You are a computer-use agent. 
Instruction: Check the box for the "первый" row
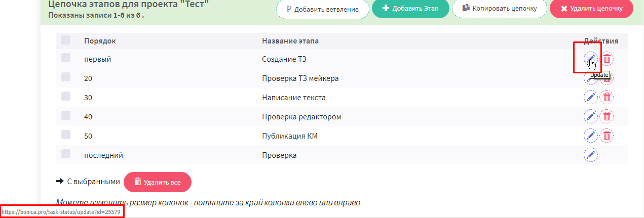pyautogui.click(x=66, y=58)
